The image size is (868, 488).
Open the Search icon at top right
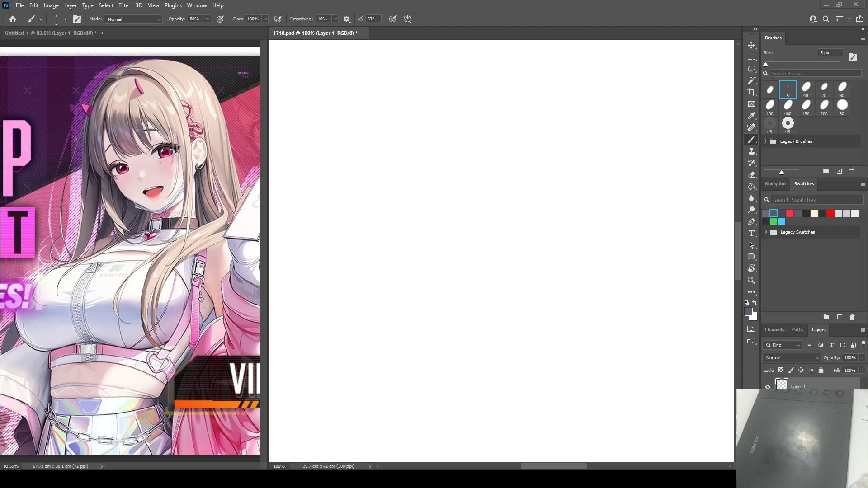pos(826,19)
